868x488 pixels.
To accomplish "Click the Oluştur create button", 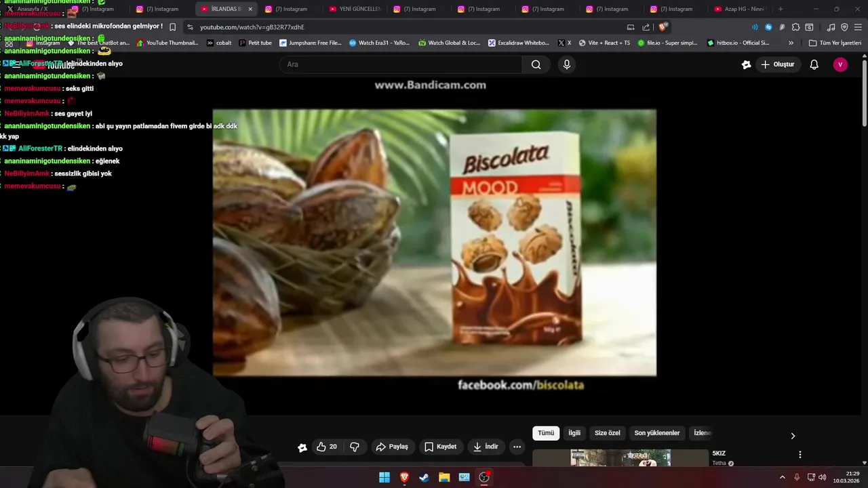I will (778, 64).
